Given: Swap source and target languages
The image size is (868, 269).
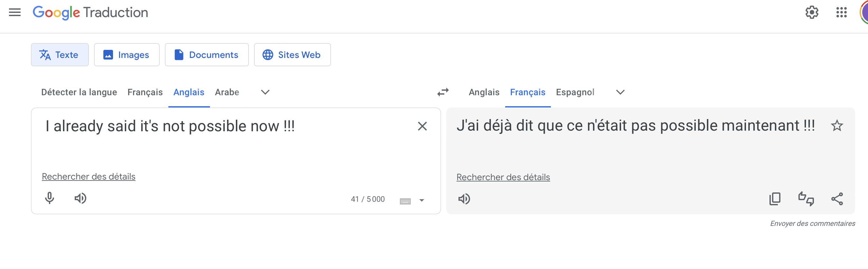Looking at the screenshot, I should click(x=443, y=92).
